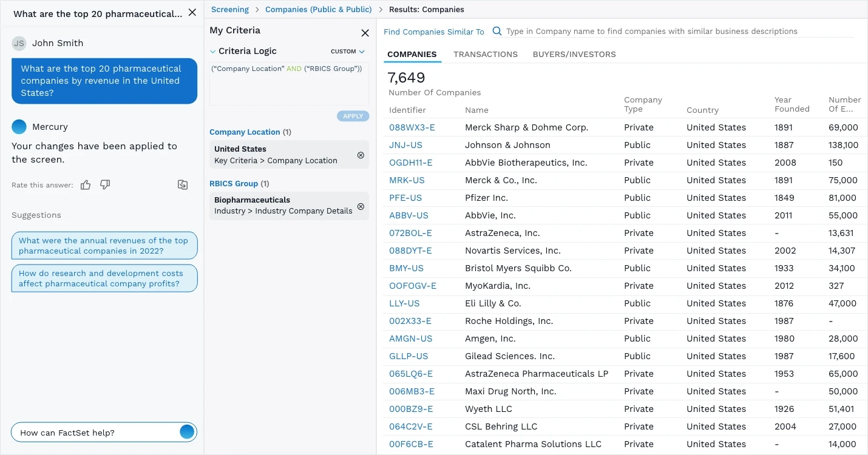Click the magnifying glass search icon
Viewport: 868px width, 455px height.
click(497, 31)
